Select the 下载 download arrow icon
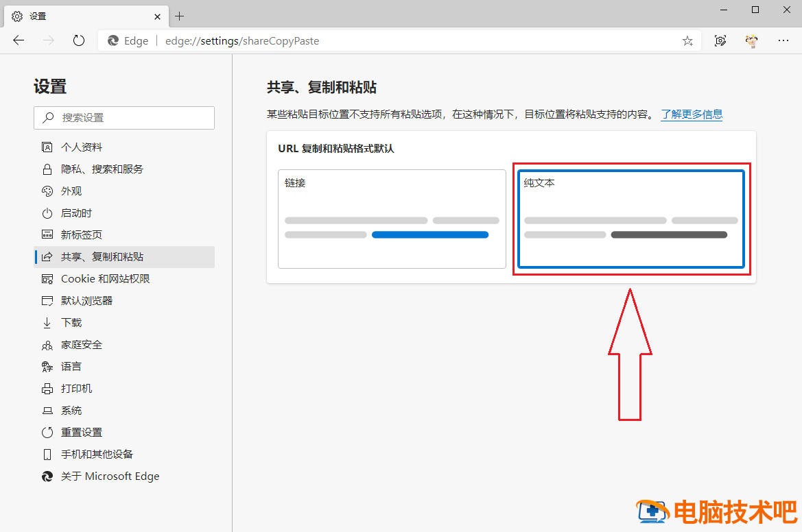The image size is (802, 532). 47,322
